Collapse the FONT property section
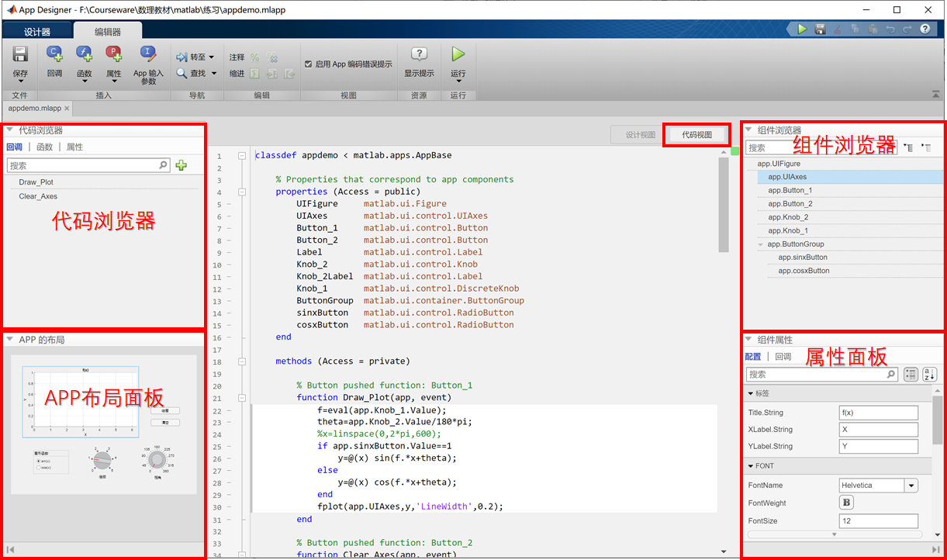The width and height of the screenshot is (947, 560). pyautogui.click(x=751, y=466)
